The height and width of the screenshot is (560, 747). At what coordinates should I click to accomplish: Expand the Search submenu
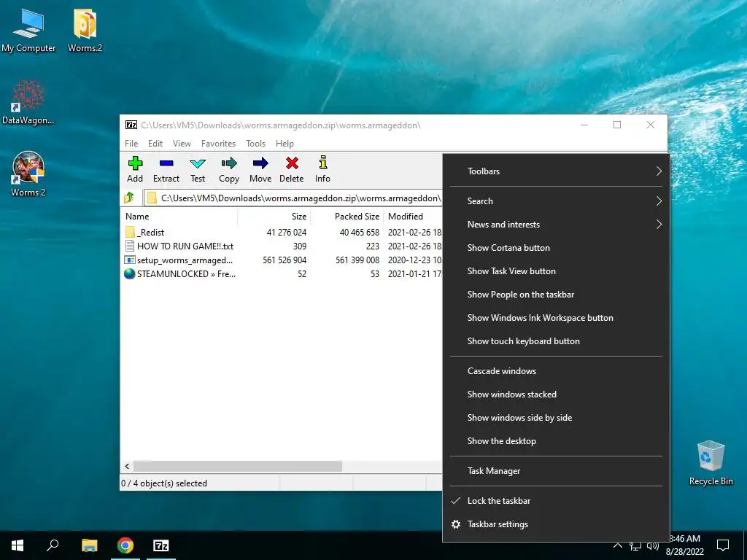pos(556,201)
